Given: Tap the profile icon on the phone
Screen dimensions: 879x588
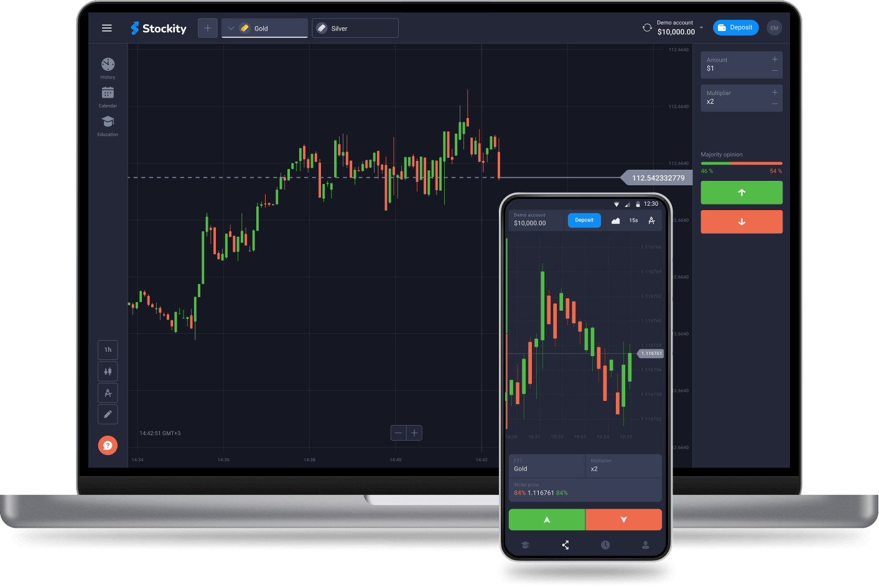Looking at the screenshot, I should tap(645, 545).
